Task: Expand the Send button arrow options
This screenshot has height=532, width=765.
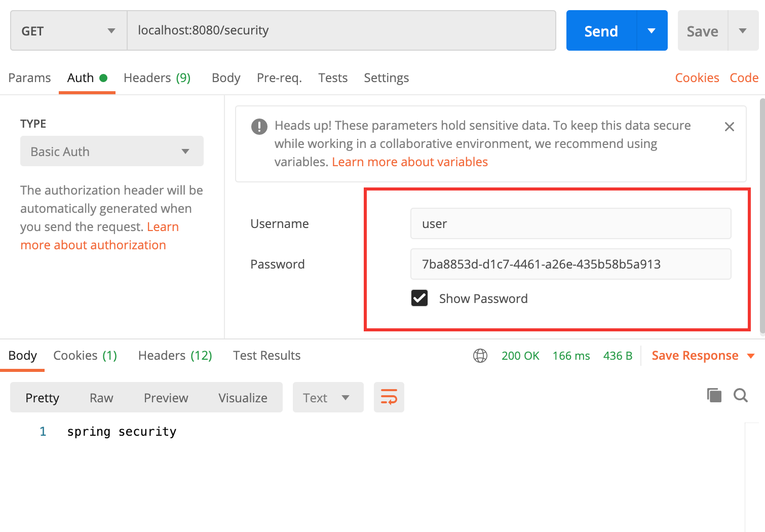Action: [652, 31]
